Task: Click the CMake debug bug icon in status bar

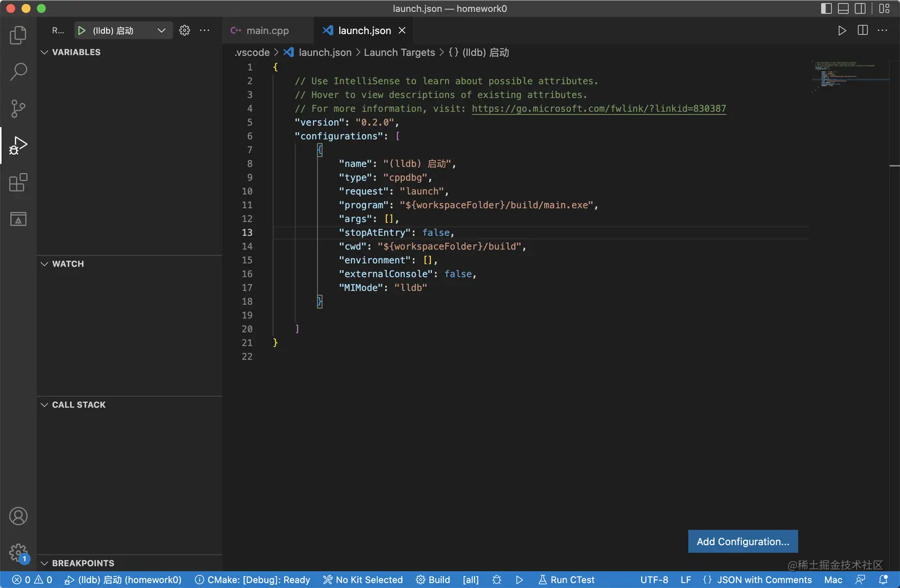Action: [496, 580]
